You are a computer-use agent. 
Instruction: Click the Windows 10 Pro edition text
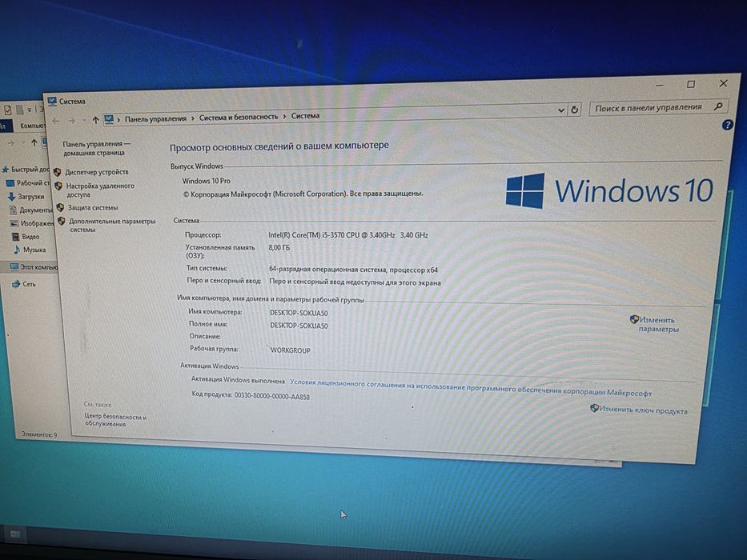point(207,181)
